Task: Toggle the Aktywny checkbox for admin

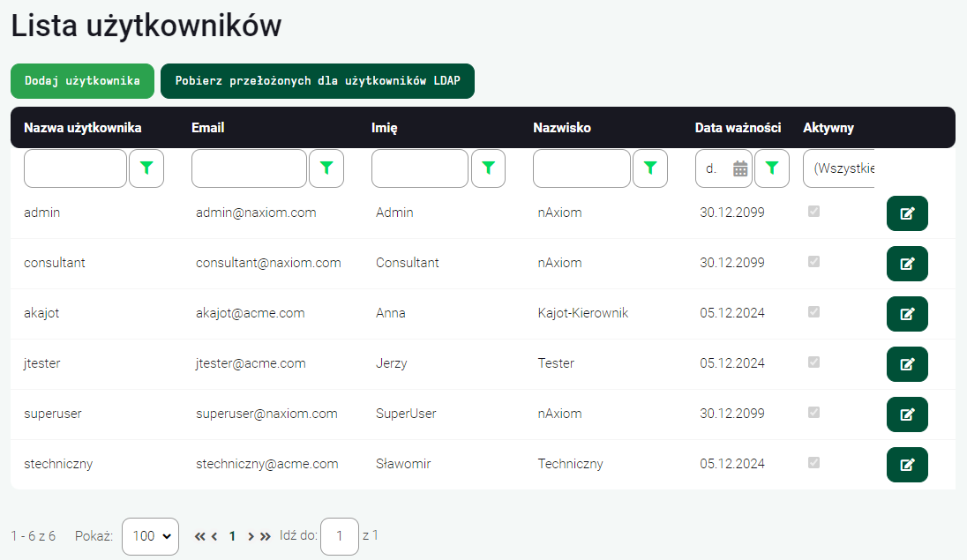Action: coord(813,211)
